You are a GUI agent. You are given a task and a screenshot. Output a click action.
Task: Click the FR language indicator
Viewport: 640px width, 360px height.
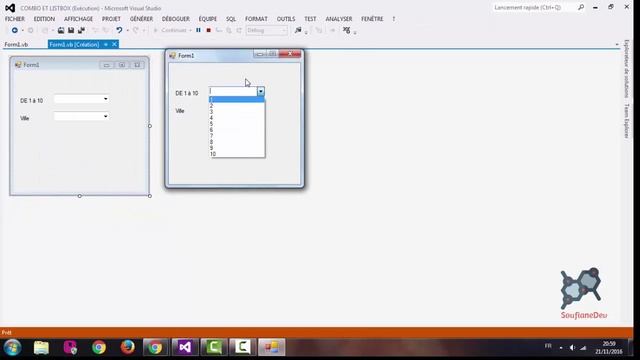coord(548,346)
